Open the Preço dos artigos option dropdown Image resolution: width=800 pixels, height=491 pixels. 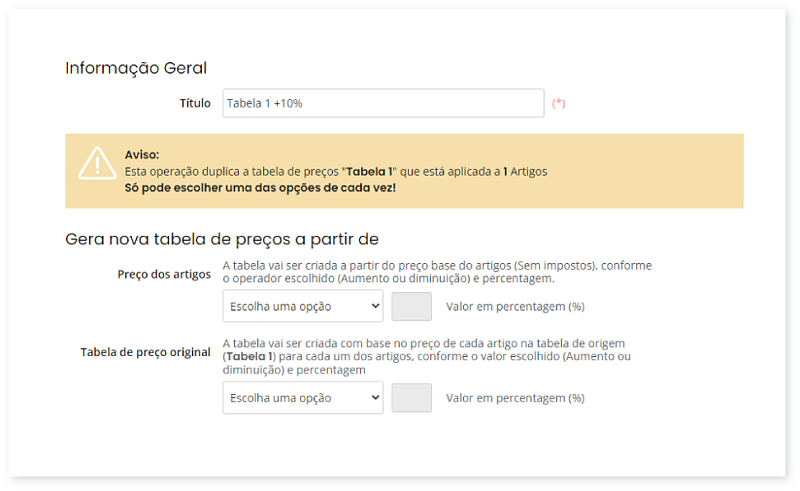coord(302,306)
